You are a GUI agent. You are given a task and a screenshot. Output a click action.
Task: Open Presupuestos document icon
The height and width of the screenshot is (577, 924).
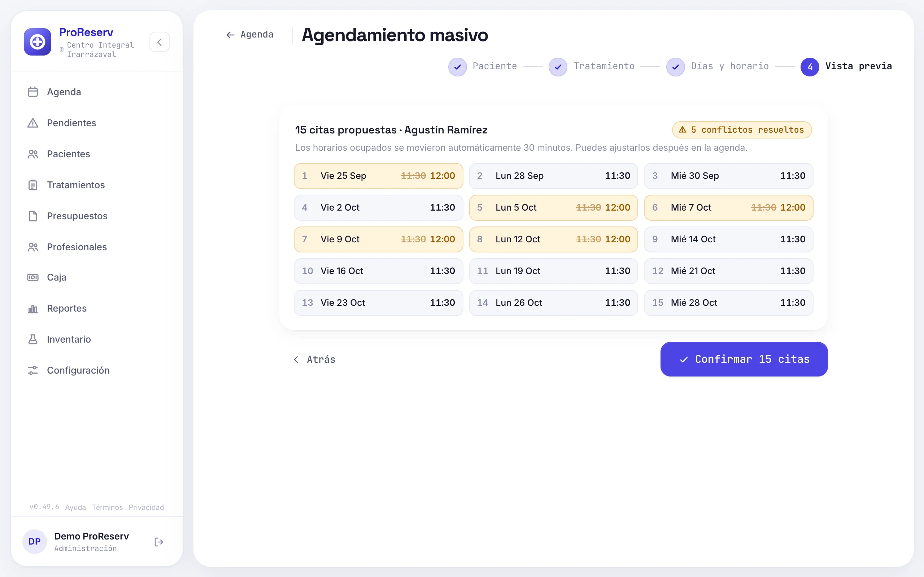[x=33, y=216]
